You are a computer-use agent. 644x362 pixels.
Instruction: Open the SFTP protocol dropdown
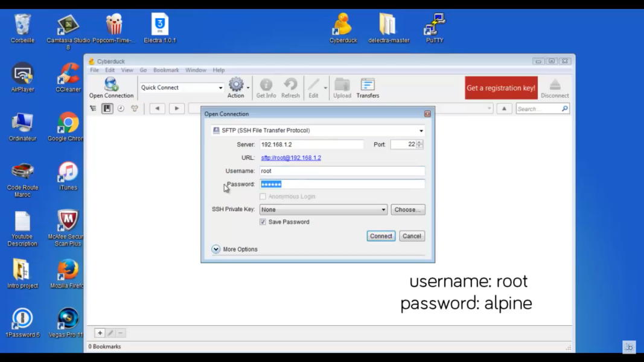pos(318,130)
